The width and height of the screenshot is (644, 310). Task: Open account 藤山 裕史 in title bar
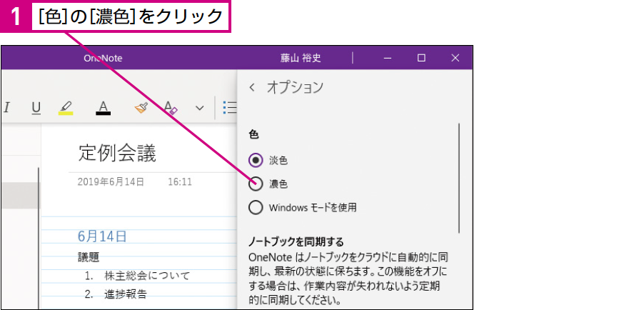point(301,59)
